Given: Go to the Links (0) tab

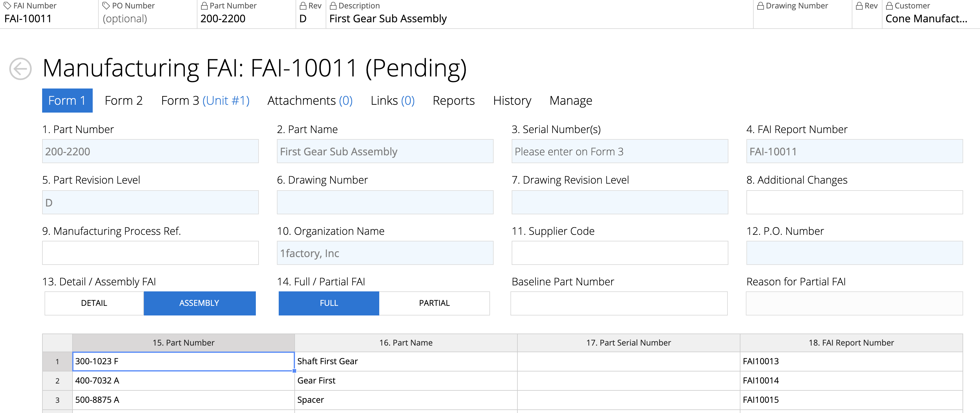Looking at the screenshot, I should tap(392, 101).
